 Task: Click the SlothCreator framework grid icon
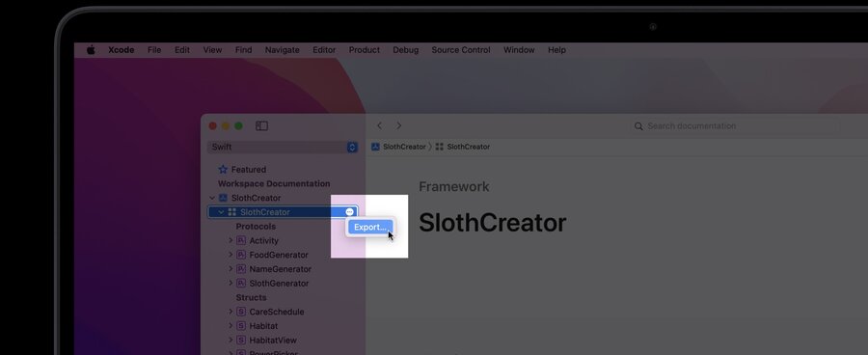pyautogui.click(x=231, y=212)
